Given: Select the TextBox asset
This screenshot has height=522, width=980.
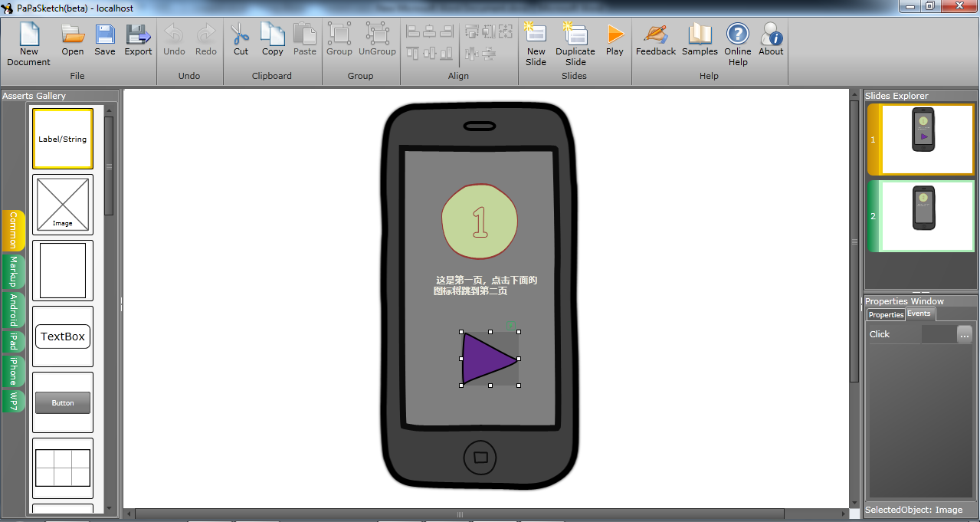Looking at the screenshot, I should (63, 337).
